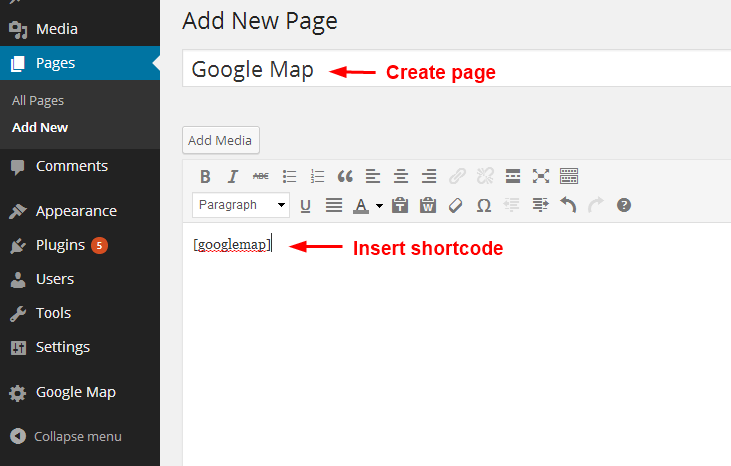Apply the text color swatch
The width and height of the screenshot is (731, 466).
coord(360,205)
